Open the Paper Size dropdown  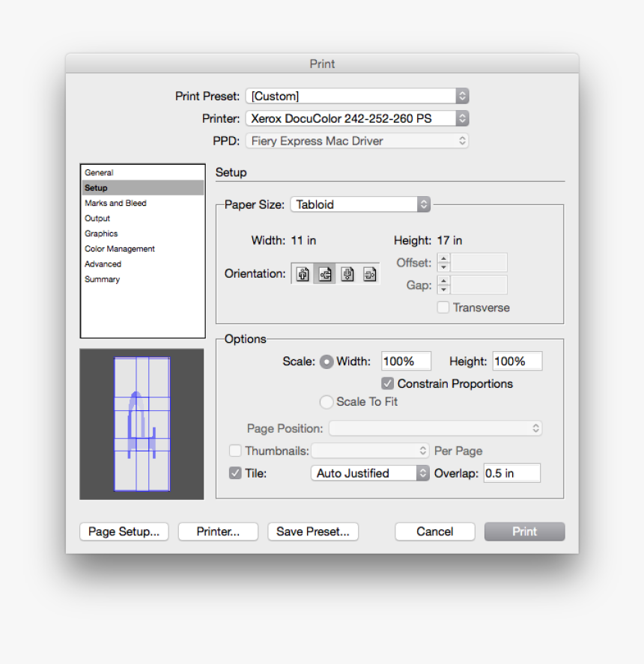pos(360,204)
